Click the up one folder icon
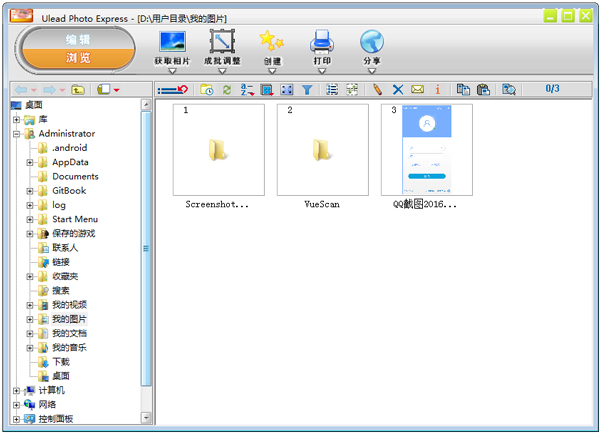Image resolution: width=600 pixels, height=433 pixels. click(x=78, y=90)
